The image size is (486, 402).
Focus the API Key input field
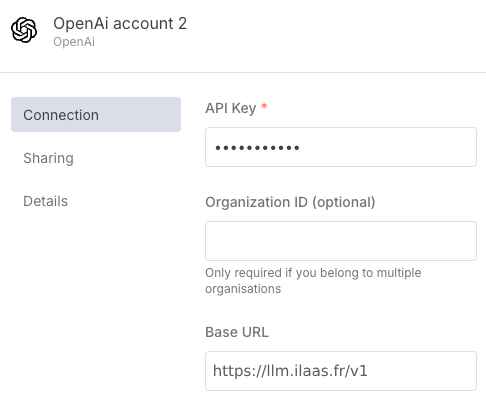[x=341, y=147]
